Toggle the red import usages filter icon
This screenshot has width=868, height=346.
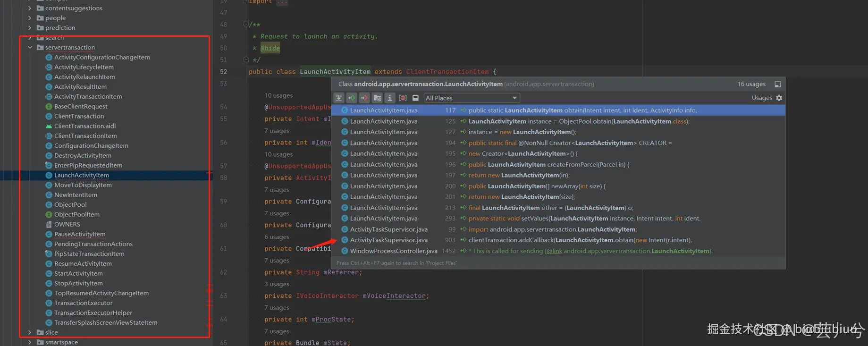pos(403,98)
